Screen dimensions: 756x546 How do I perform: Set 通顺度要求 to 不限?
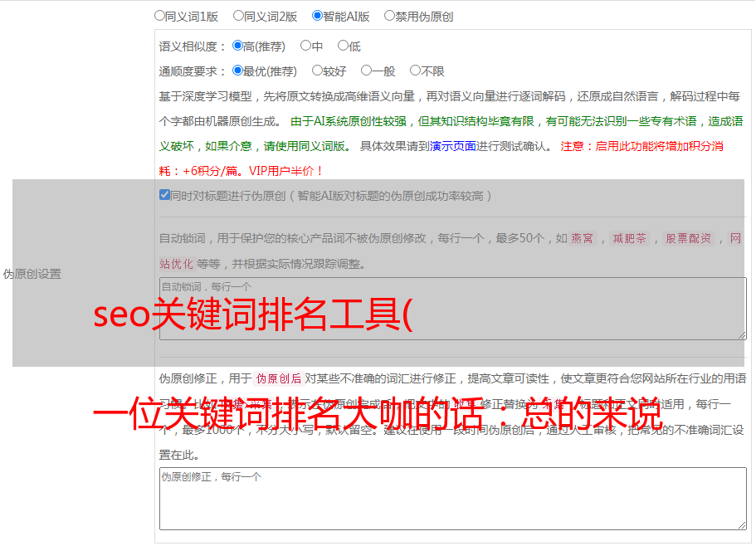pos(415,71)
